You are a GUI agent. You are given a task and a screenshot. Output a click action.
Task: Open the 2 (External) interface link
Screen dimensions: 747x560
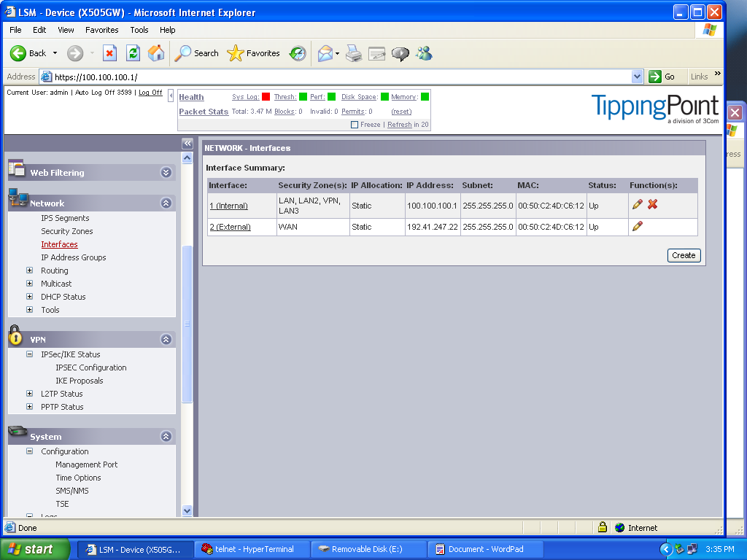(230, 227)
